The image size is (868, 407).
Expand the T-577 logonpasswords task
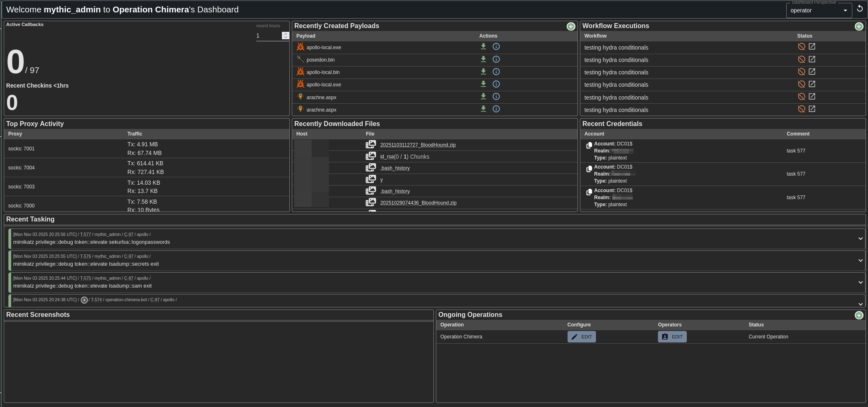[x=860, y=238]
